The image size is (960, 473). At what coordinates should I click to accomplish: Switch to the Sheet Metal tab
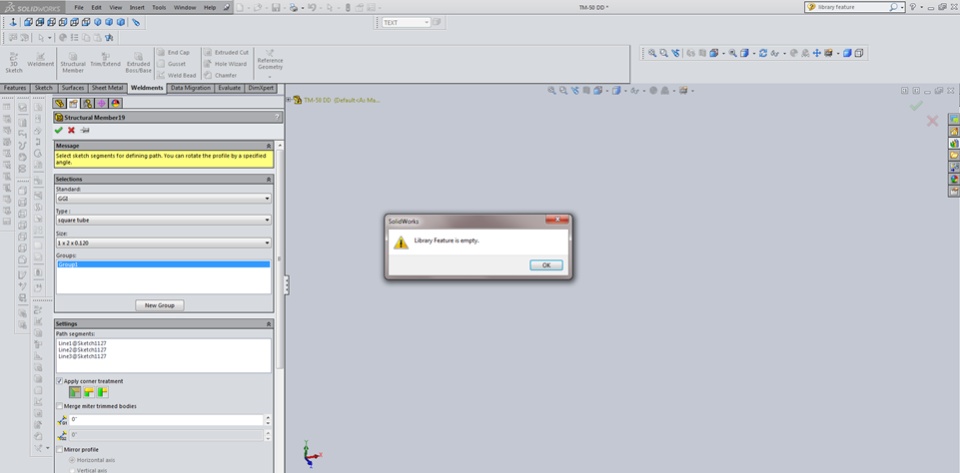pos(107,88)
